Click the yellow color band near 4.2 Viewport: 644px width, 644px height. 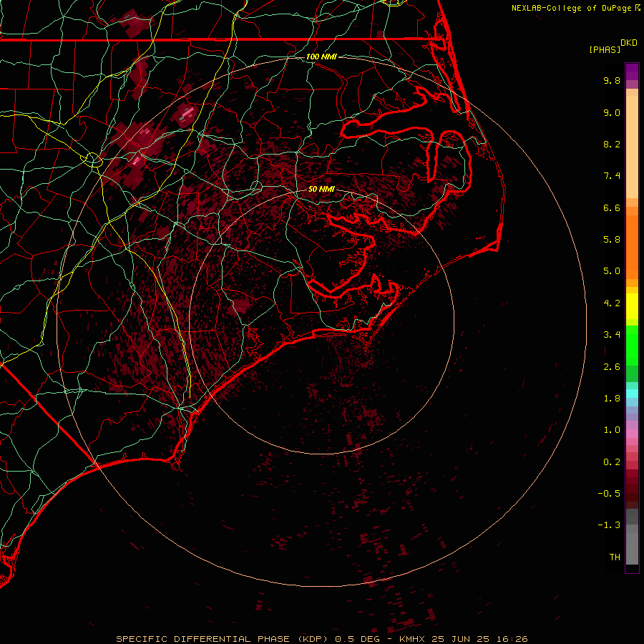[632, 306]
